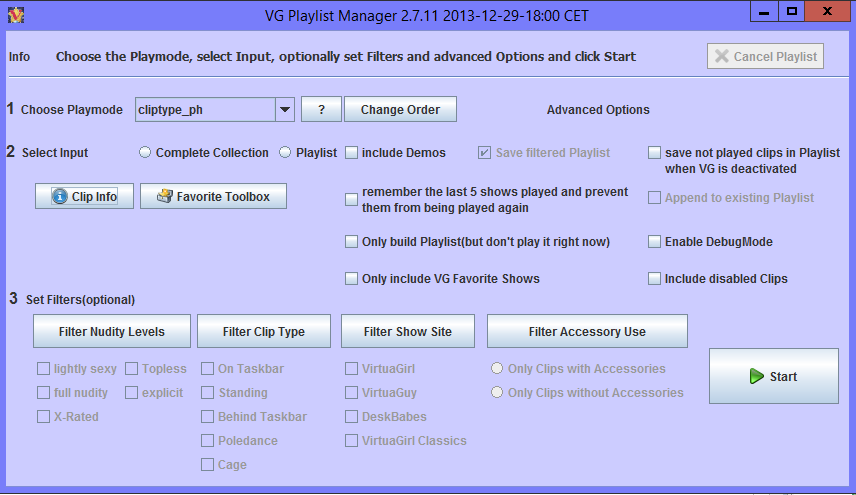Screen dimensions: 856x495
Task: Check remember the last 5 shows played
Action: [x=352, y=200]
